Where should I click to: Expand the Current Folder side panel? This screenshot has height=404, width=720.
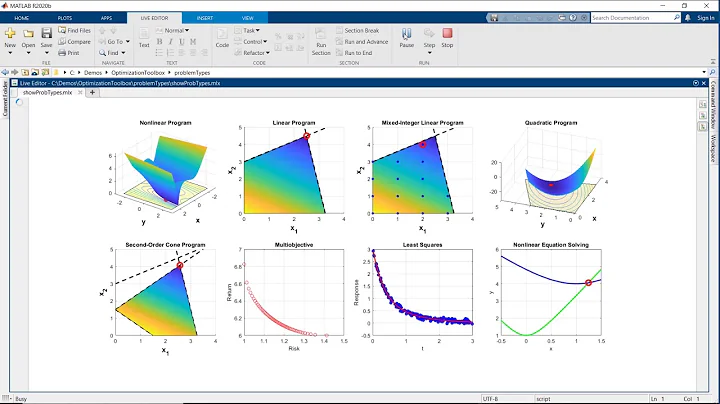[x=5, y=99]
